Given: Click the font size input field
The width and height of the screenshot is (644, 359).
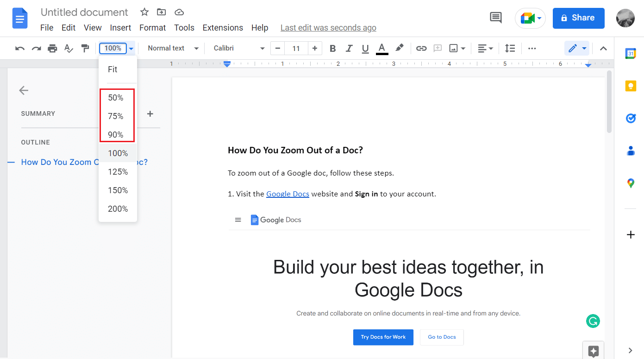Looking at the screenshot, I should 296,48.
